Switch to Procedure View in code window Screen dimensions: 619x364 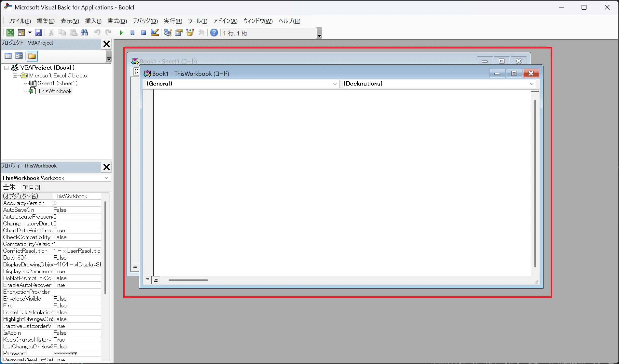pos(147,280)
